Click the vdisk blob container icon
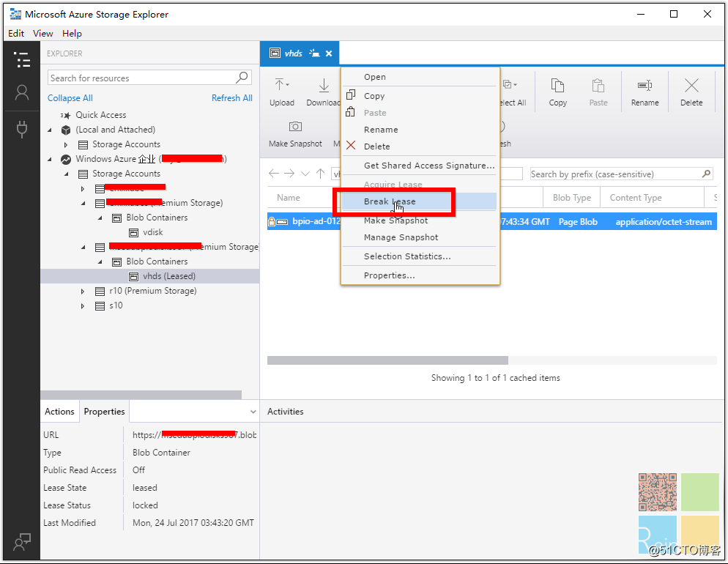 click(x=134, y=233)
